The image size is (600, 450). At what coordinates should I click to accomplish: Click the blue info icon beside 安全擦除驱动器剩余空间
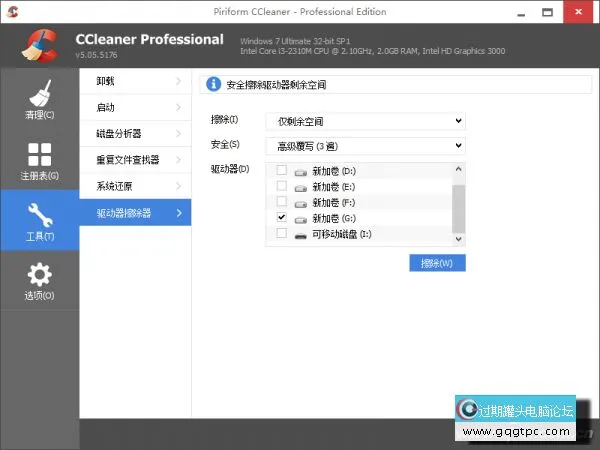[x=214, y=84]
